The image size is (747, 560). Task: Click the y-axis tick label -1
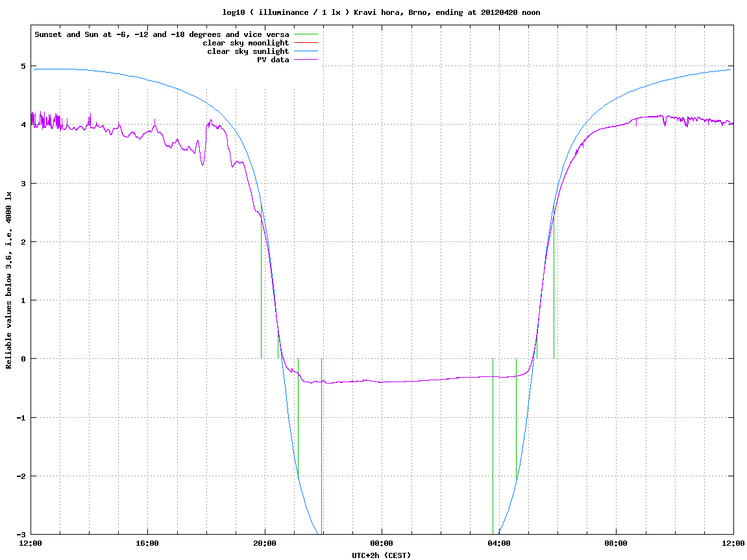coord(21,418)
